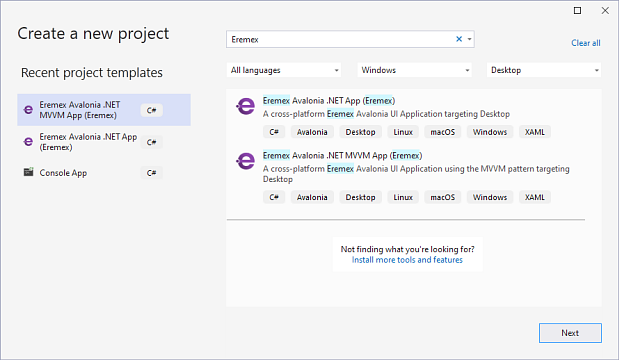Image resolution: width=619 pixels, height=360 pixels.
Task: Click the Eremex Avalonia .NET App result icon
Action: pyautogui.click(x=246, y=106)
